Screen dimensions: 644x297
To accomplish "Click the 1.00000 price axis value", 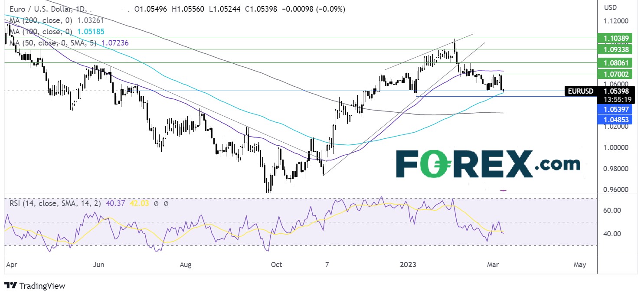I will 615,148.
